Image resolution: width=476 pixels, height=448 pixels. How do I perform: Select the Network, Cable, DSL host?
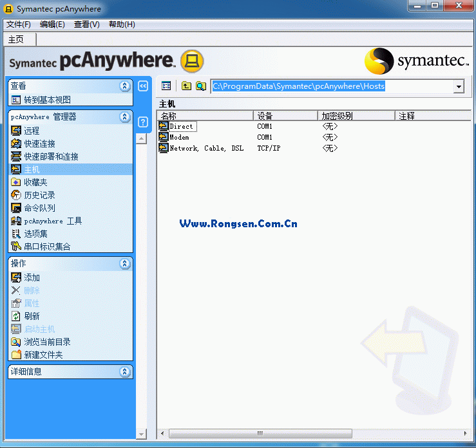tap(206, 149)
